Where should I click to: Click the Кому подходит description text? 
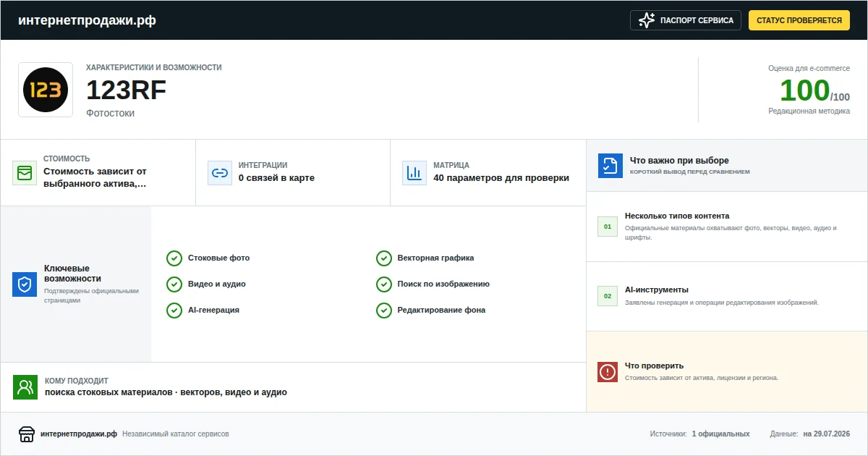166,392
